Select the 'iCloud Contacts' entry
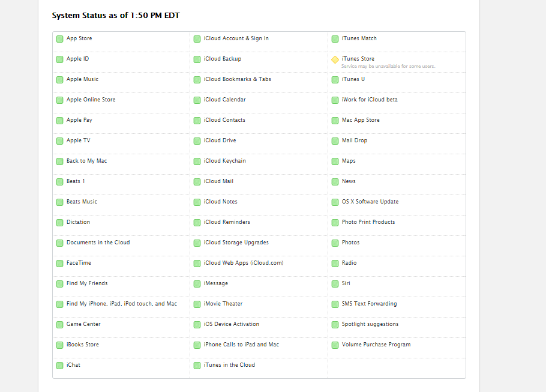Viewport: 546px width, 392px height. (x=224, y=120)
